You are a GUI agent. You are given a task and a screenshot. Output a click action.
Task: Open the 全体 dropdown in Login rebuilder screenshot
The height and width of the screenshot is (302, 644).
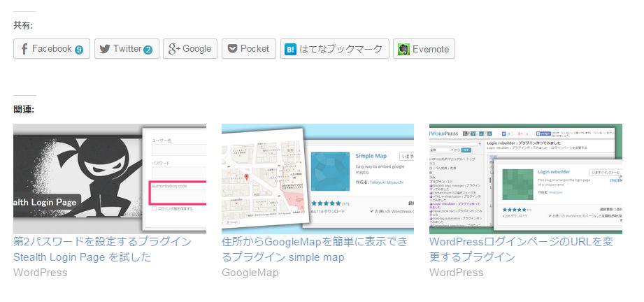pyautogui.click(x=442, y=150)
